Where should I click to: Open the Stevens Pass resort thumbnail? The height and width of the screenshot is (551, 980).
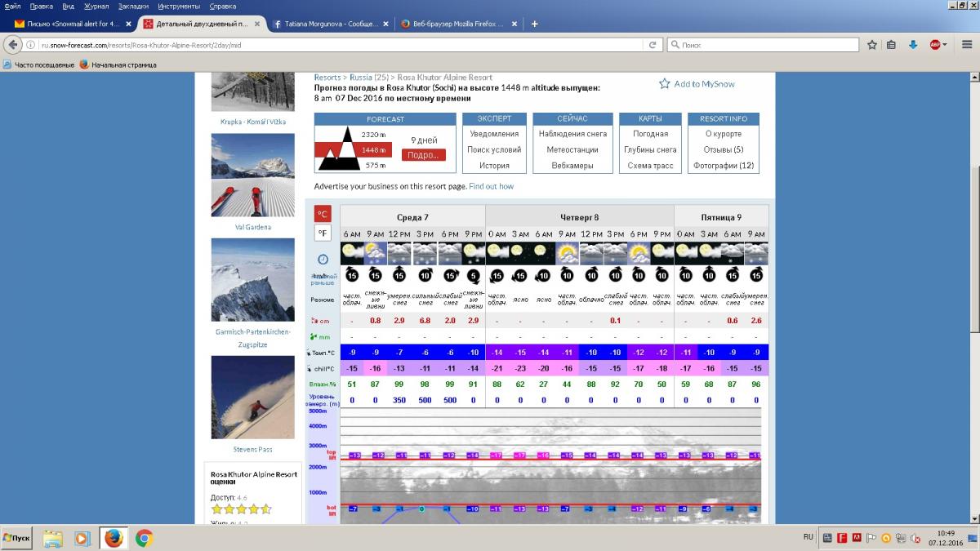pos(252,398)
